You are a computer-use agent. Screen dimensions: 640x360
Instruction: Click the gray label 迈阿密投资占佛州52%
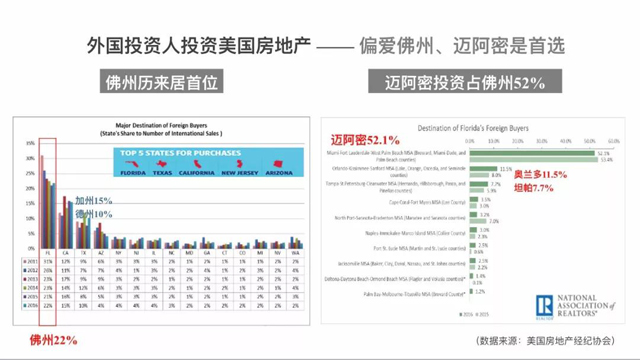tap(465, 82)
